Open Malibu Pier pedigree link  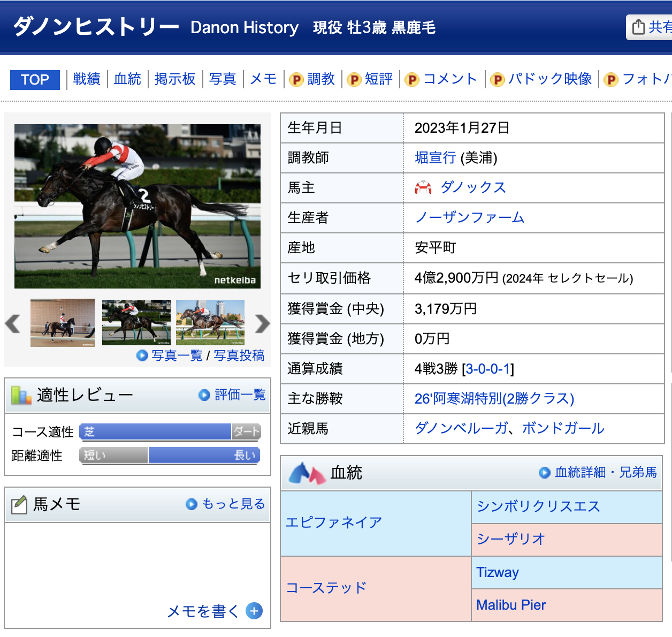pos(511,605)
